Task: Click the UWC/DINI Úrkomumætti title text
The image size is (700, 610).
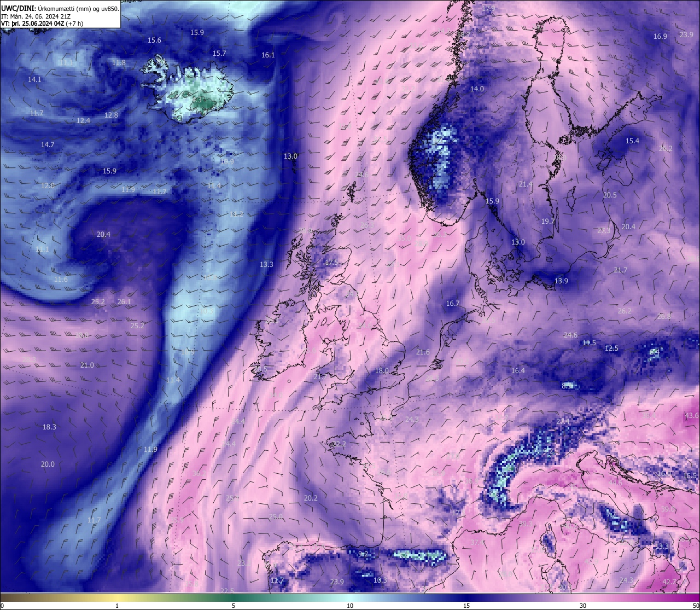Action: 60,8
